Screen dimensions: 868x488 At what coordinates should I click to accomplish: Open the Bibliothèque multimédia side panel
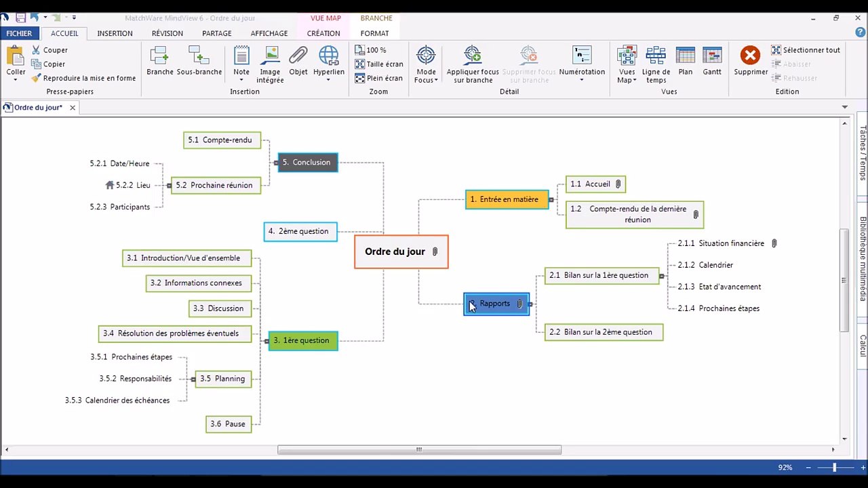[x=863, y=258]
